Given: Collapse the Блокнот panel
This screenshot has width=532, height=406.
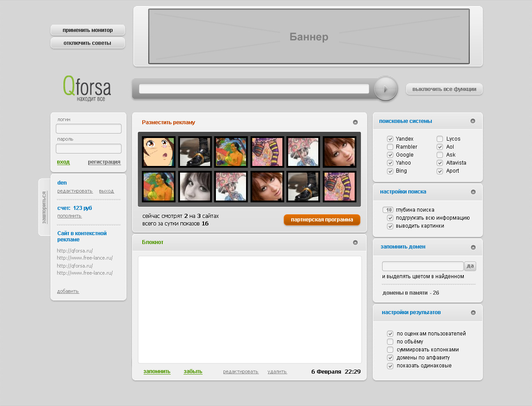Looking at the screenshot, I should click(x=355, y=242).
